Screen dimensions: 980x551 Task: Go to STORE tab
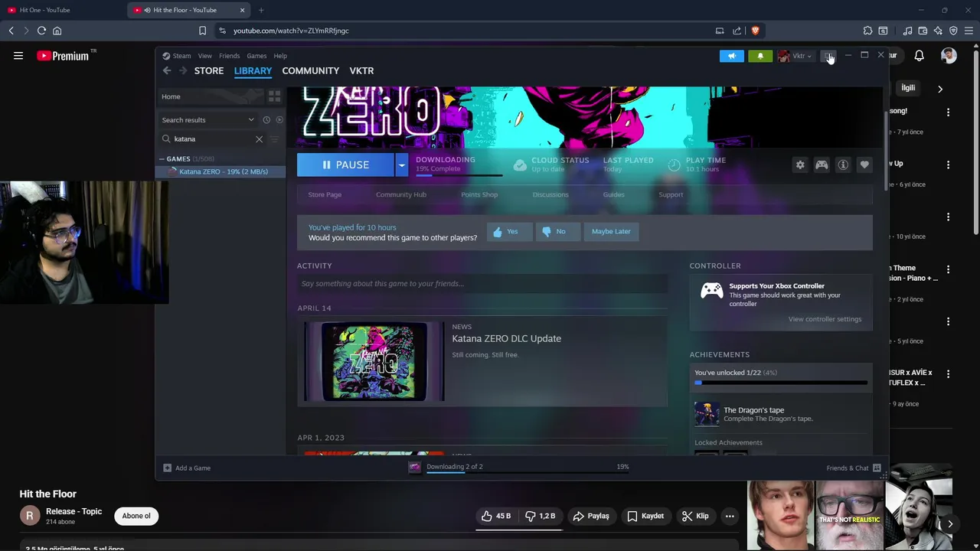coord(209,70)
